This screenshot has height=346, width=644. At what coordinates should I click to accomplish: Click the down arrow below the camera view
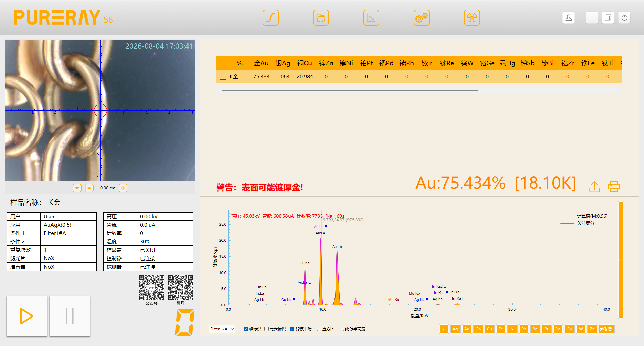coord(77,188)
